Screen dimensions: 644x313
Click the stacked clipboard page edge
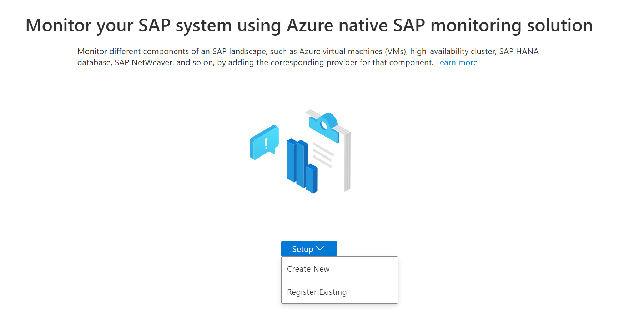pos(347,161)
